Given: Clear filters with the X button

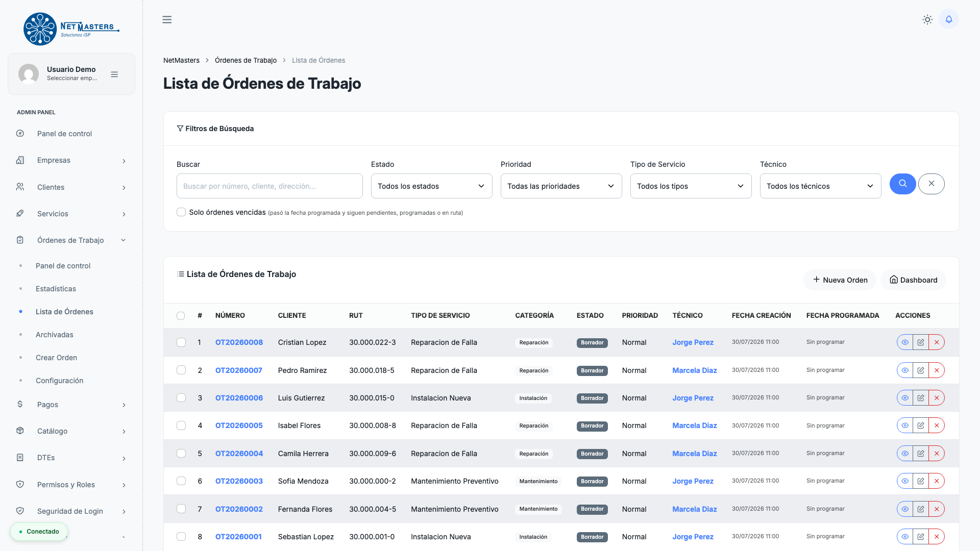Looking at the screenshot, I should pyautogui.click(x=932, y=184).
